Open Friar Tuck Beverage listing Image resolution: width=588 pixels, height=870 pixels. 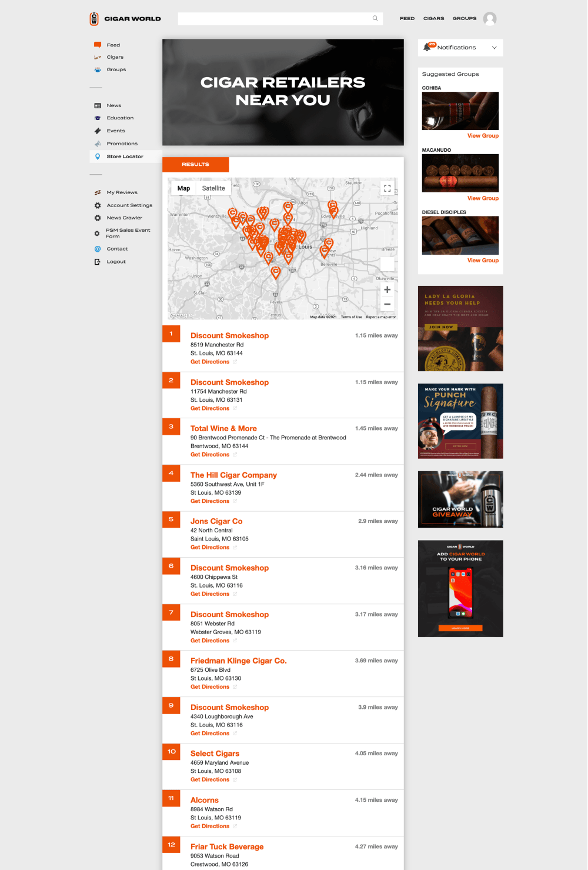[x=227, y=846]
